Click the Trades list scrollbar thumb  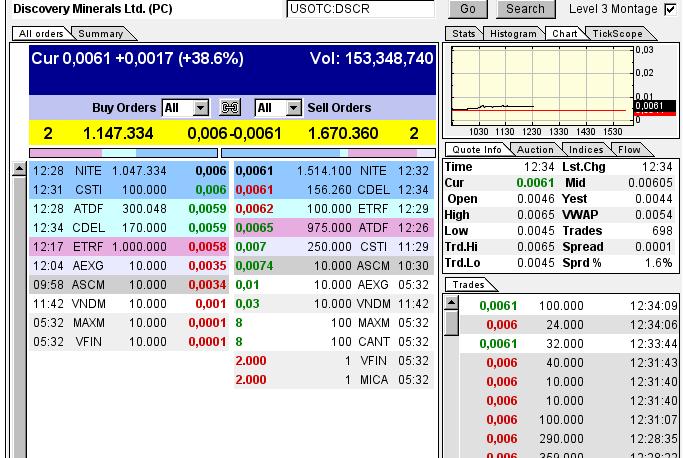click(452, 322)
